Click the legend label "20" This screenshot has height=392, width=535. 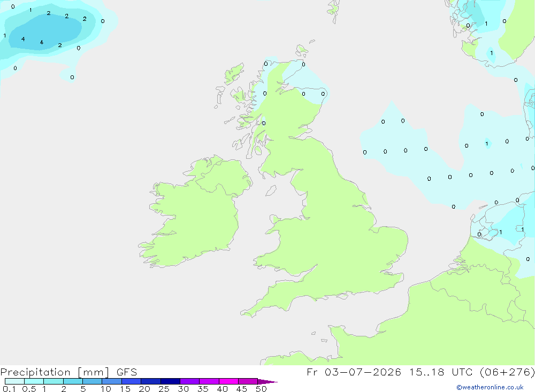click(144, 389)
